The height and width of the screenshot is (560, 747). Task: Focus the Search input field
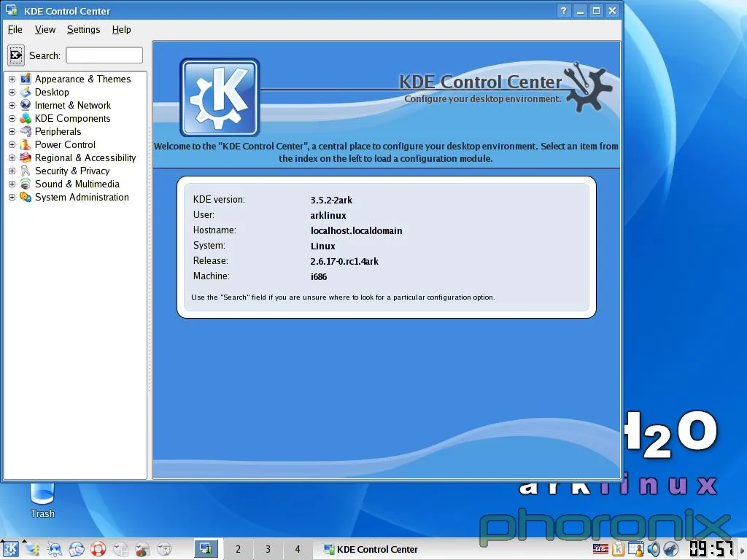point(104,55)
